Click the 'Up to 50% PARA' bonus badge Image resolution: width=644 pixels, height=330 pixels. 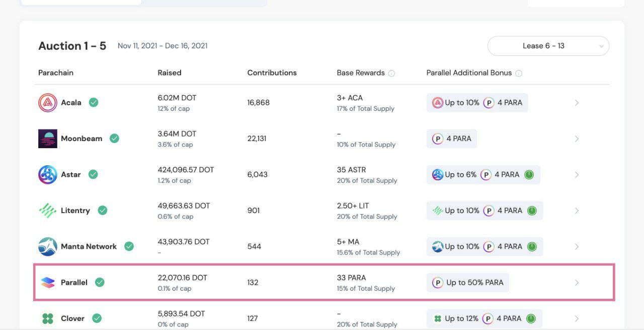[x=468, y=283]
